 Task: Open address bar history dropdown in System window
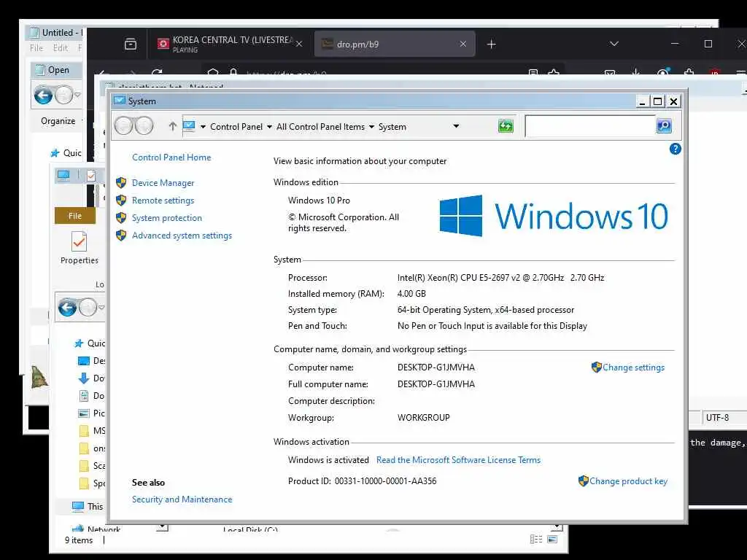[x=456, y=126]
